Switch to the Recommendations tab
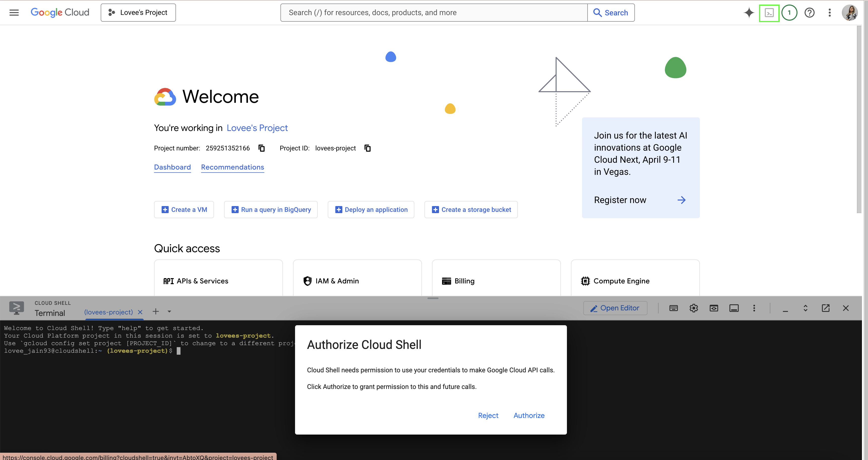This screenshot has height=460, width=868. (233, 167)
